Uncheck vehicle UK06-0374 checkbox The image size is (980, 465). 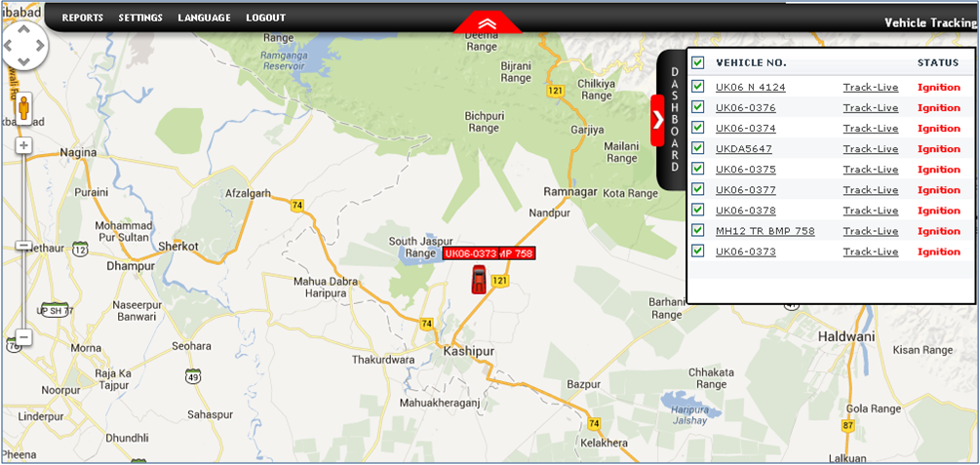[x=698, y=128]
